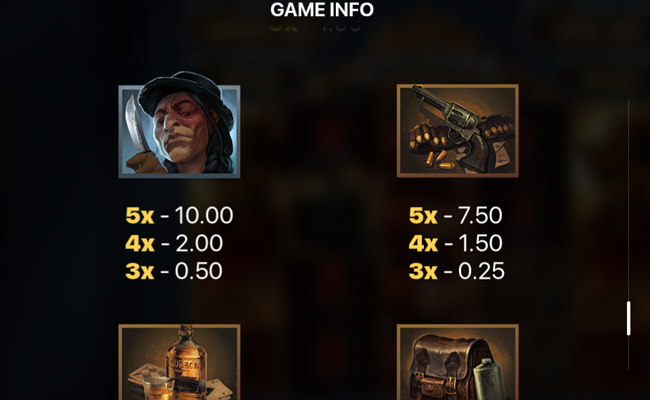Click the black hat on the character

(x=182, y=92)
